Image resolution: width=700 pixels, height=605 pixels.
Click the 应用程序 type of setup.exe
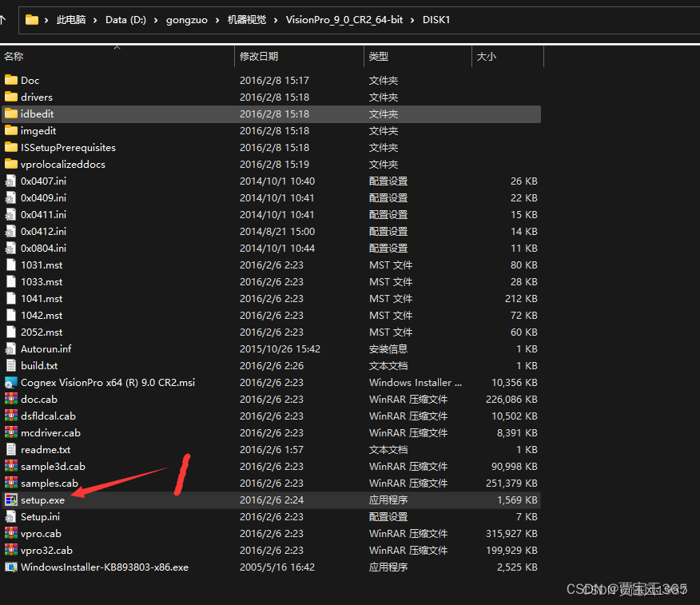click(x=388, y=500)
